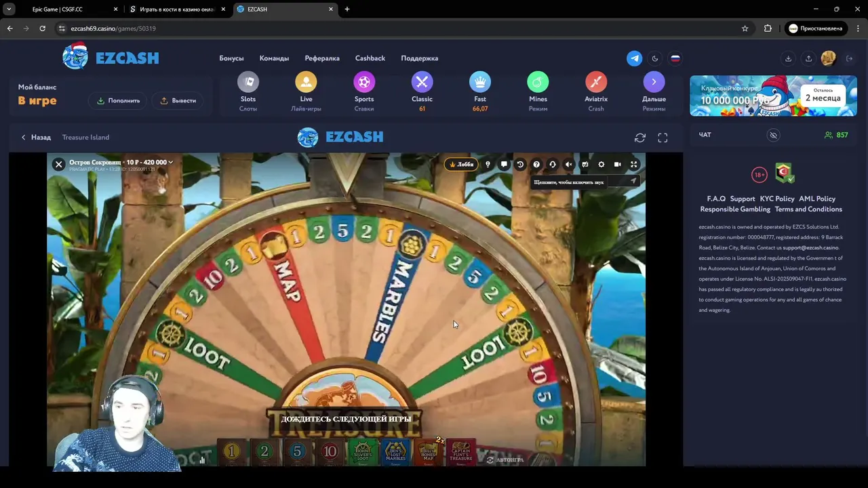Open the Mines game mode
Screen dimensions: 868x488
(x=538, y=91)
